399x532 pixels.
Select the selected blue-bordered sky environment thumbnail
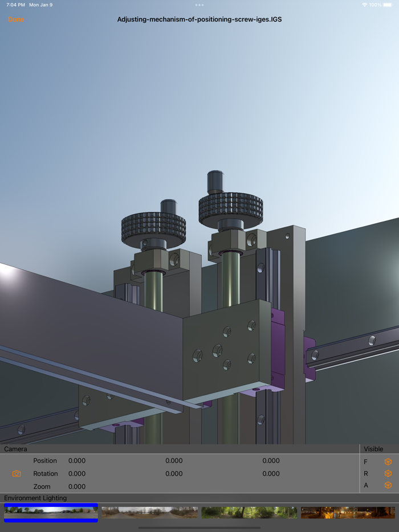tap(51, 513)
